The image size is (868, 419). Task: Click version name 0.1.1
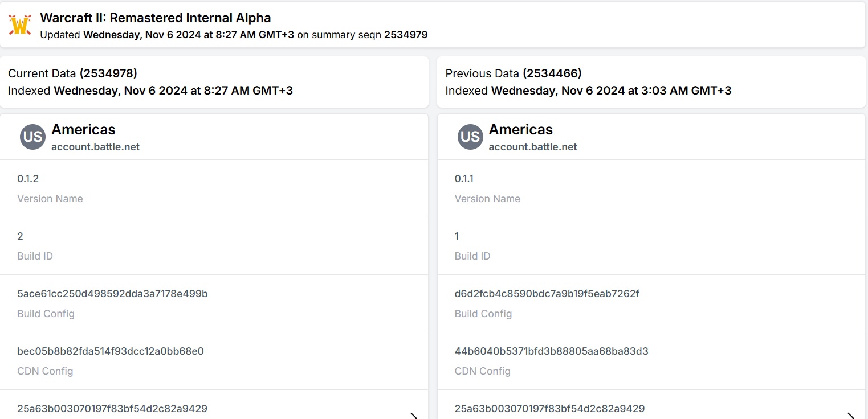(x=464, y=179)
